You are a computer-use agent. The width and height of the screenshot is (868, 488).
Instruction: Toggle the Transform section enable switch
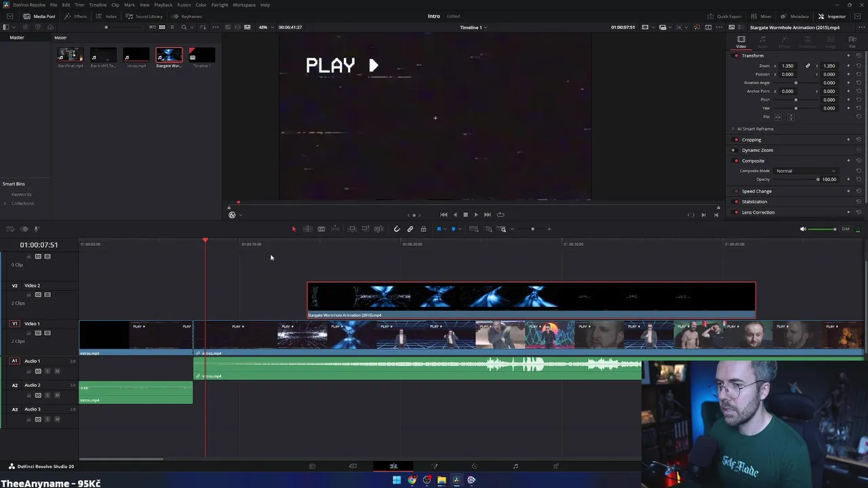click(736, 56)
